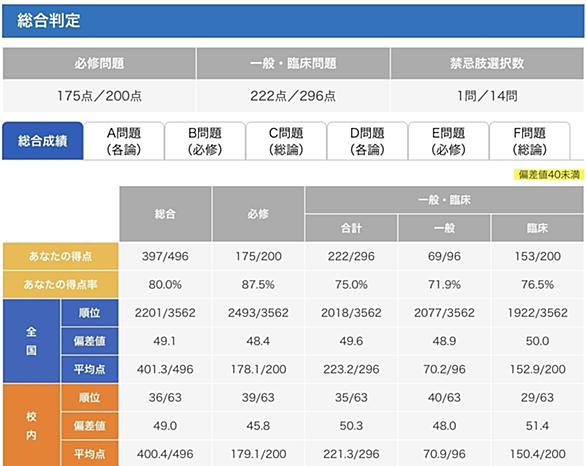This screenshot has width=586, height=466.
Task: Open the C問題(総論) tab
Action: 286,141
